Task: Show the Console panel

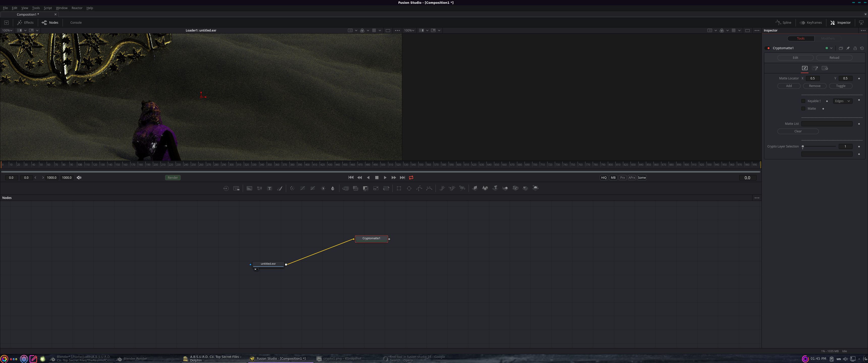Action: point(76,22)
